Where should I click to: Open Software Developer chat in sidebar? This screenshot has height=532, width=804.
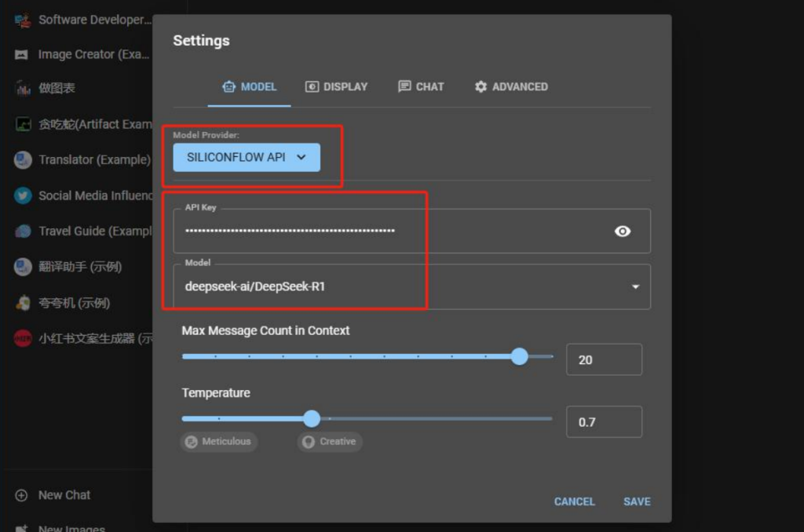pos(82,20)
